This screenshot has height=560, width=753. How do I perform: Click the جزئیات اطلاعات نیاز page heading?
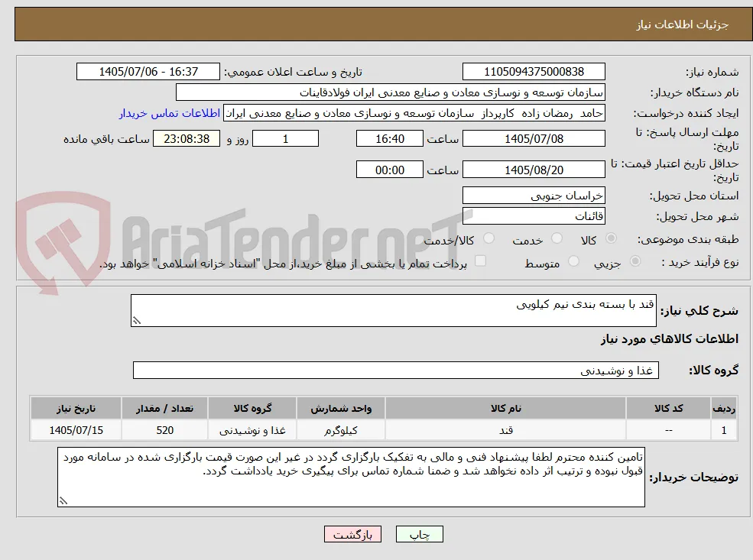click(683, 24)
